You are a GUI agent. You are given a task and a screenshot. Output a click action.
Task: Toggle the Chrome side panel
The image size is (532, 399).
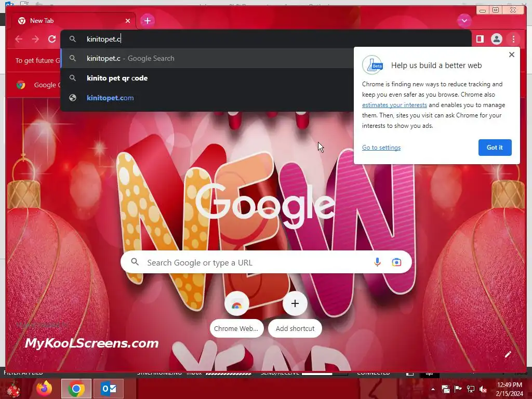tap(480, 39)
